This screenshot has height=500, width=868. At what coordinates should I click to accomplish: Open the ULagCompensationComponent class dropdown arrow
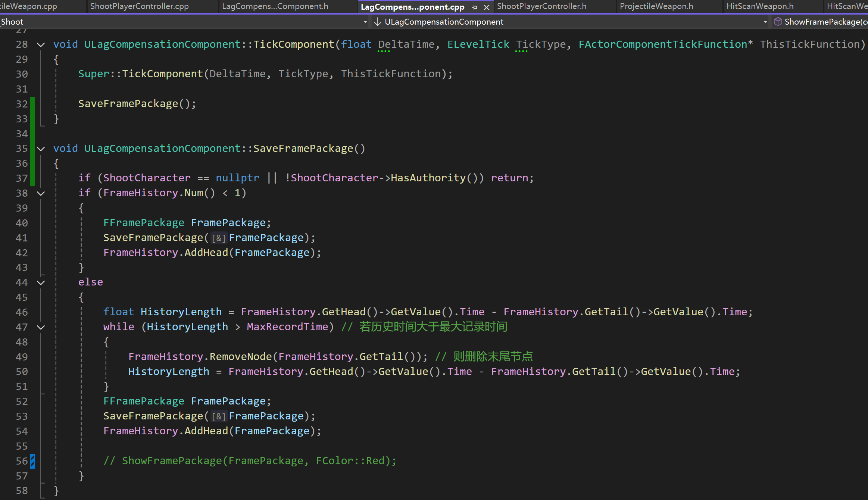(x=765, y=22)
